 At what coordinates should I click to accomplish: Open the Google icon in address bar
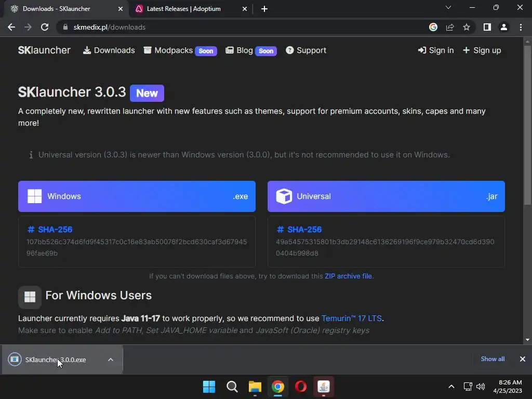tap(433, 27)
